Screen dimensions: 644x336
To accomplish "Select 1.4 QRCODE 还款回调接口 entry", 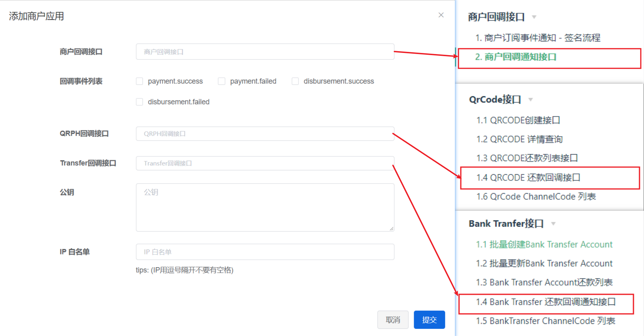I will (x=528, y=177).
